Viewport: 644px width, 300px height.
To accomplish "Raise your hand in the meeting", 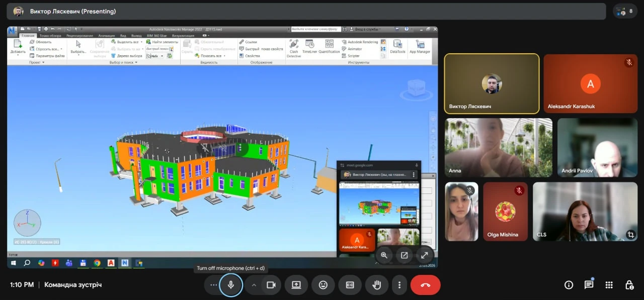I will (x=376, y=285).
